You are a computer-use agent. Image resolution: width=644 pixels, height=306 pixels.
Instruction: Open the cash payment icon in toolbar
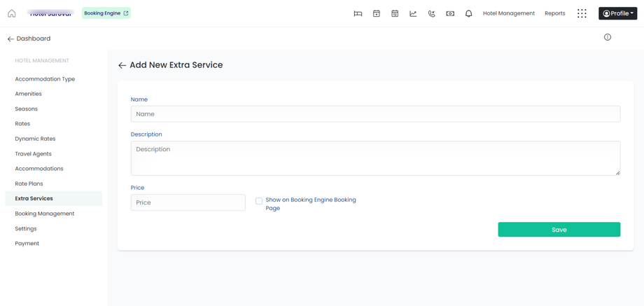(450, 13)
